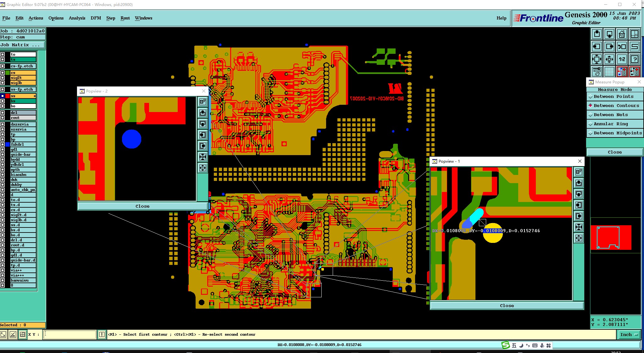Click into the XY coordinate input field
The image size is (644, 353).
click(x=70, y=334)
